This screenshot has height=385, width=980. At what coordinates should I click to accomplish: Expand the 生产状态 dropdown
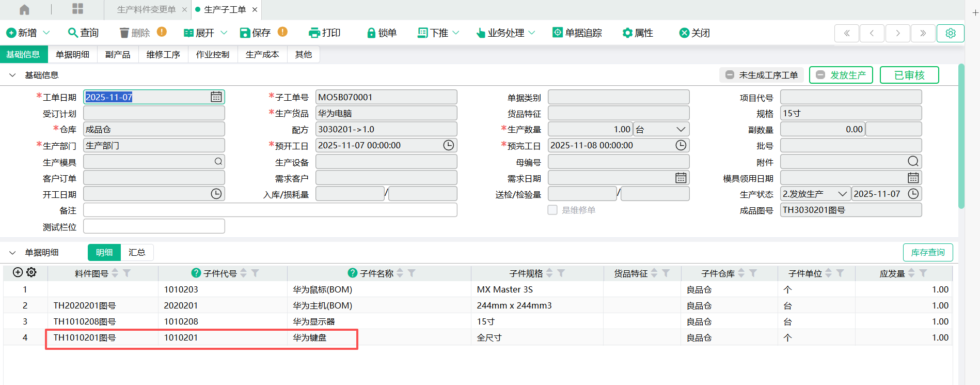tap(842, 194)
